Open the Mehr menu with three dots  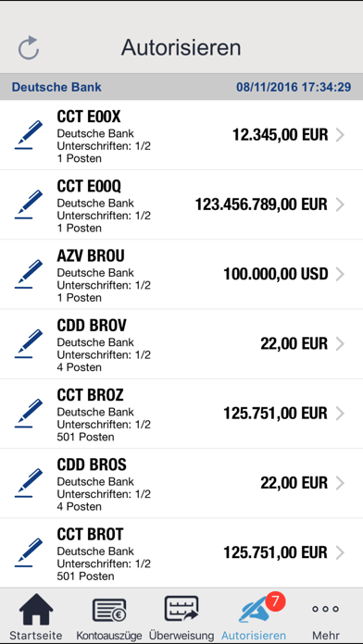click(325, 616)
